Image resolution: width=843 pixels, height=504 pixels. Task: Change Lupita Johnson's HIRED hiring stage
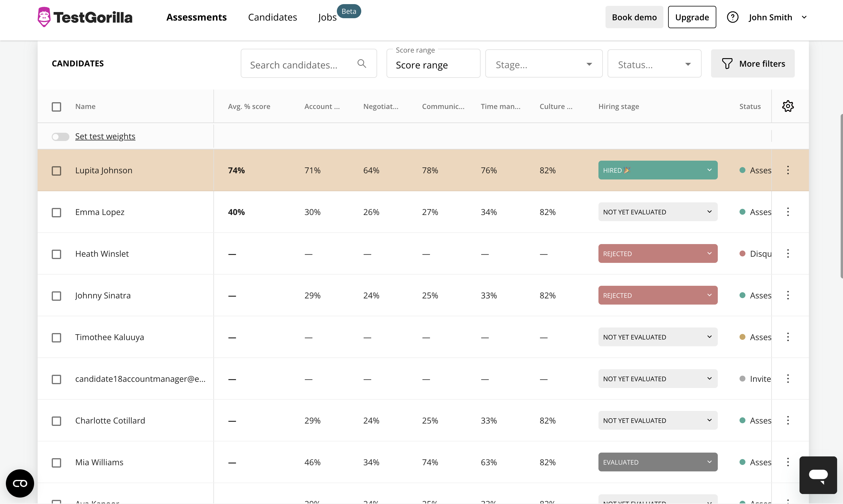(658, 170)
